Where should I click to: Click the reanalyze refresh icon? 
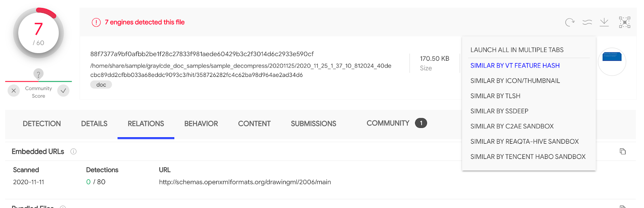point(570,23)
